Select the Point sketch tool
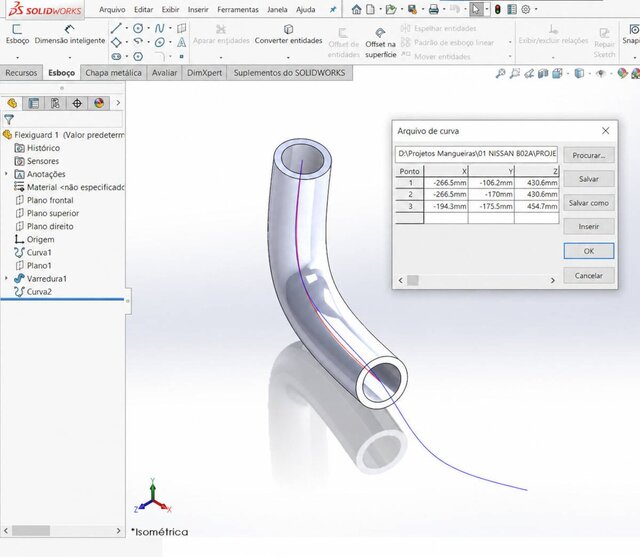 click(x=182, y=56)
